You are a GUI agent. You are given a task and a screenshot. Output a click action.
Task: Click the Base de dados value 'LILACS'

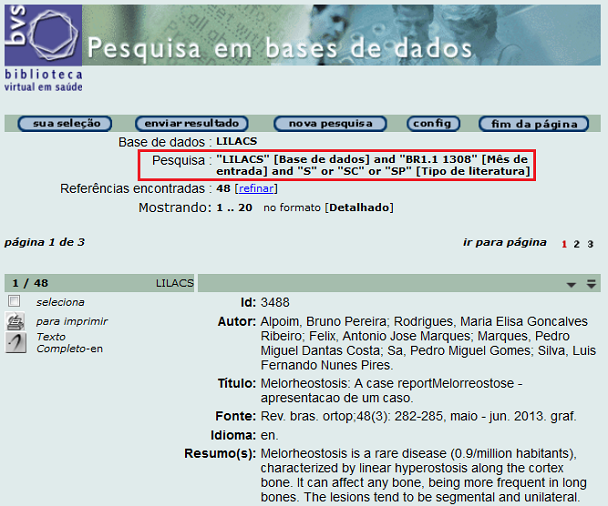coord(237,141)
